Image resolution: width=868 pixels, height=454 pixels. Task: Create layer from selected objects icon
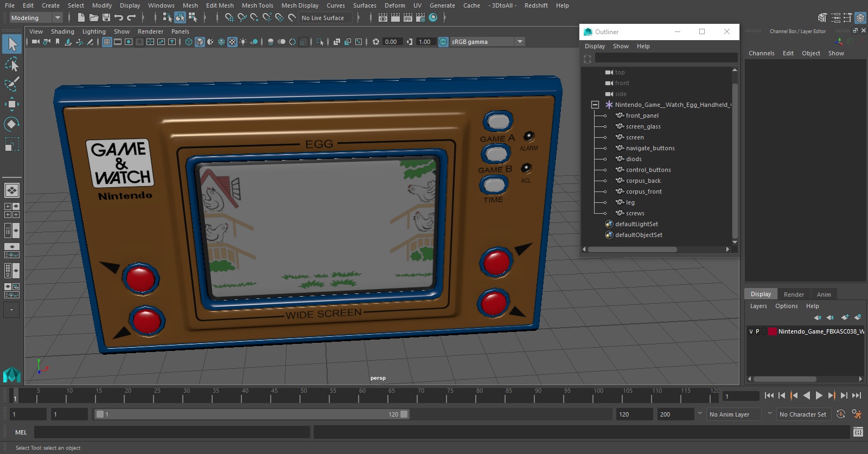[858, 317]
